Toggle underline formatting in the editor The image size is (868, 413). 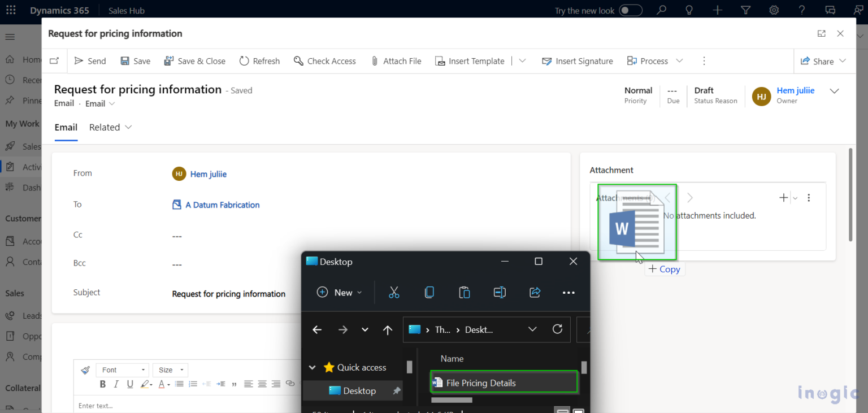(129, 384)
